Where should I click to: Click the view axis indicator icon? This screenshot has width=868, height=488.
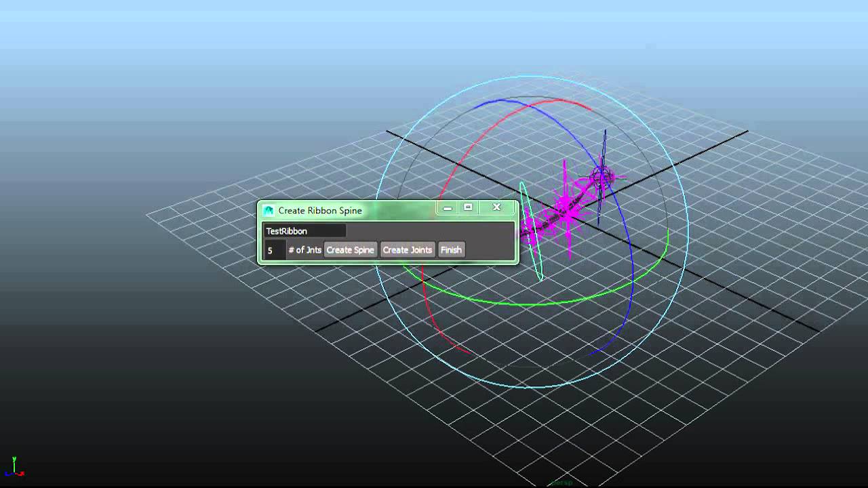click(x=14, y=467)
